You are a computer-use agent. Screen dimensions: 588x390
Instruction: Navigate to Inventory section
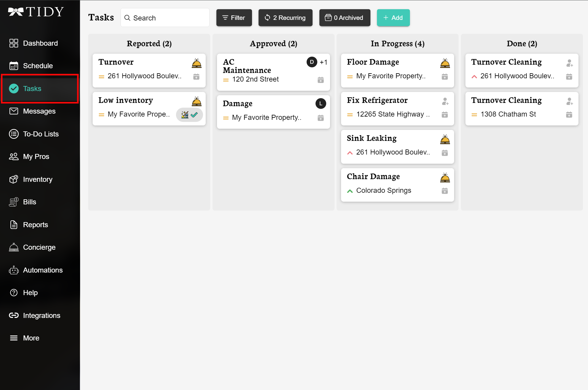click(37, 179)
